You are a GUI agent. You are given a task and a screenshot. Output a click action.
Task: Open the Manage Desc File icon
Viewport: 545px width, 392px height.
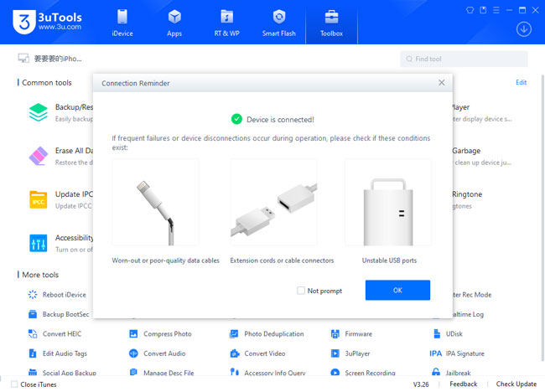point(133,372)
